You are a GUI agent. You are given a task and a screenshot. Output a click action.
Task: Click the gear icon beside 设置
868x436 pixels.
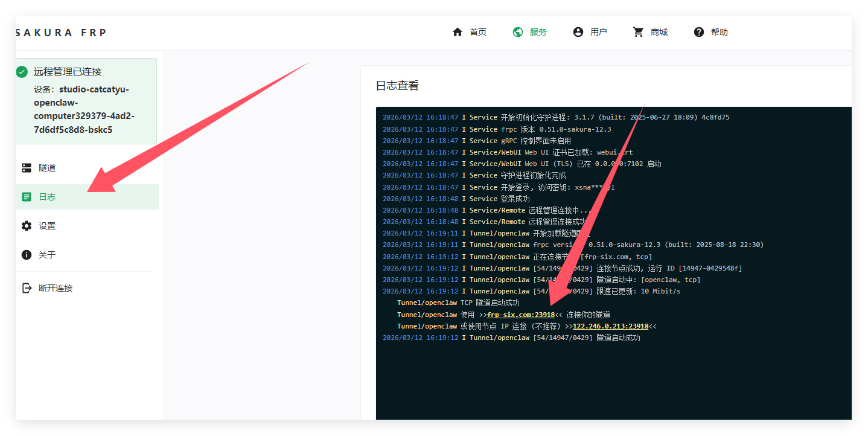coord(27,226)
